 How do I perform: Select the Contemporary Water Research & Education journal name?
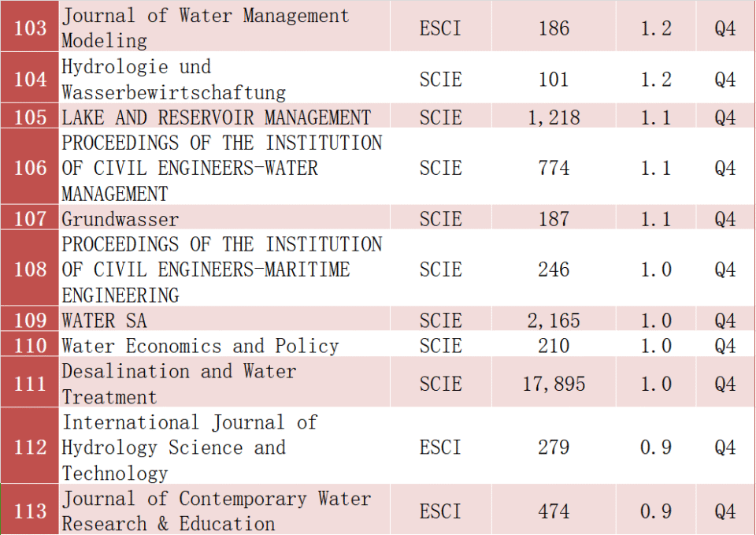(x=216, y=511)
